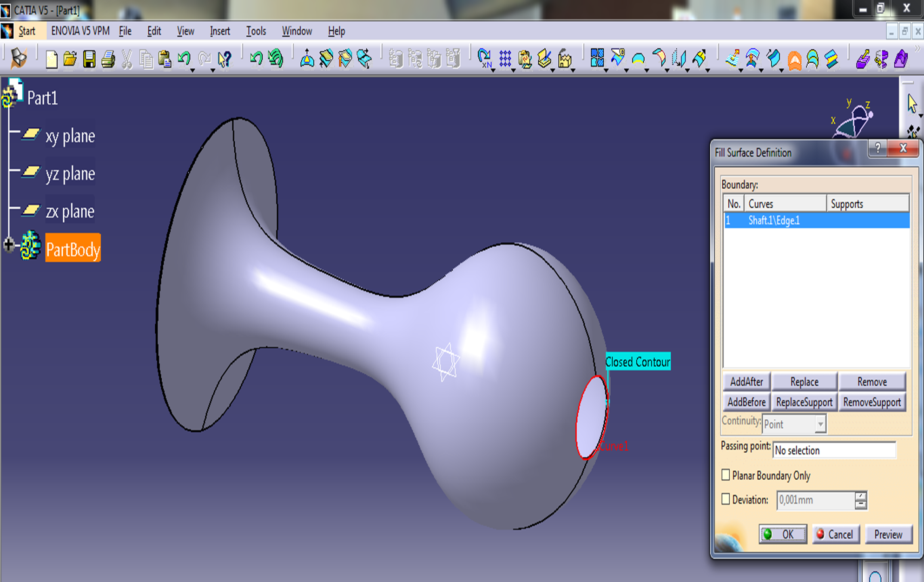Open the Continuity dropdown
Viewport: 924px width, 582px height.
pos(820,424)
